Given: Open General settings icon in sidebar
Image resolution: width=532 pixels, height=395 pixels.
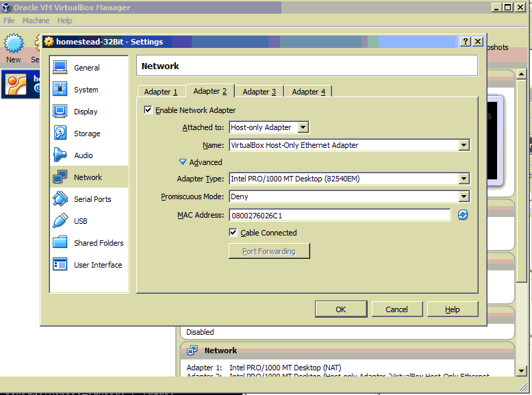Looking at the screenshot, I should 60,67.
